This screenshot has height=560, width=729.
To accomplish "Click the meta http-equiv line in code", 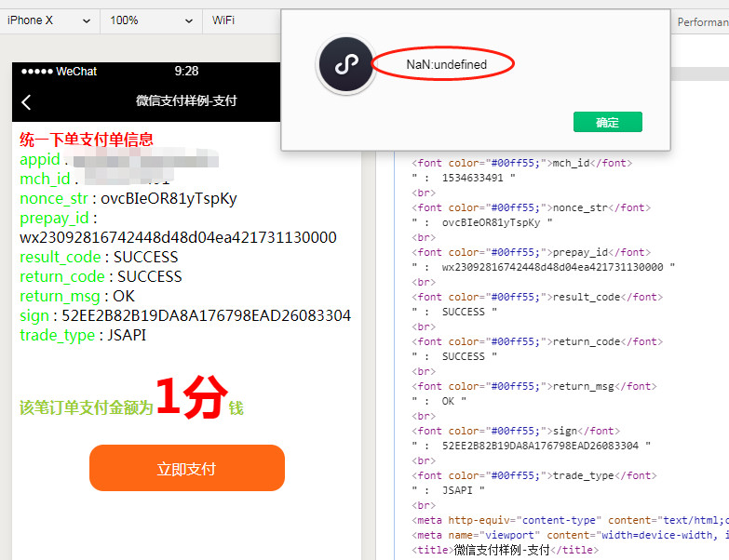I will tap(570, 520).
